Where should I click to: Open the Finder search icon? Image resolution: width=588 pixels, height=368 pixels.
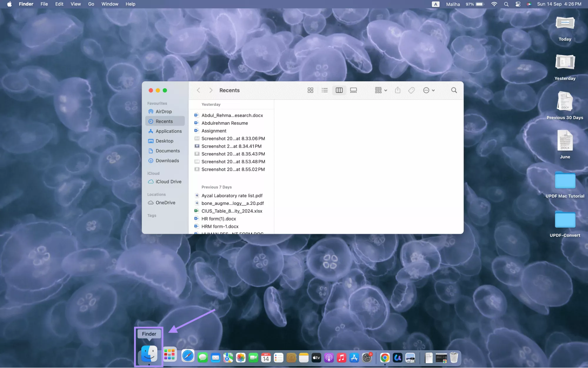click(x=454, y=90)
